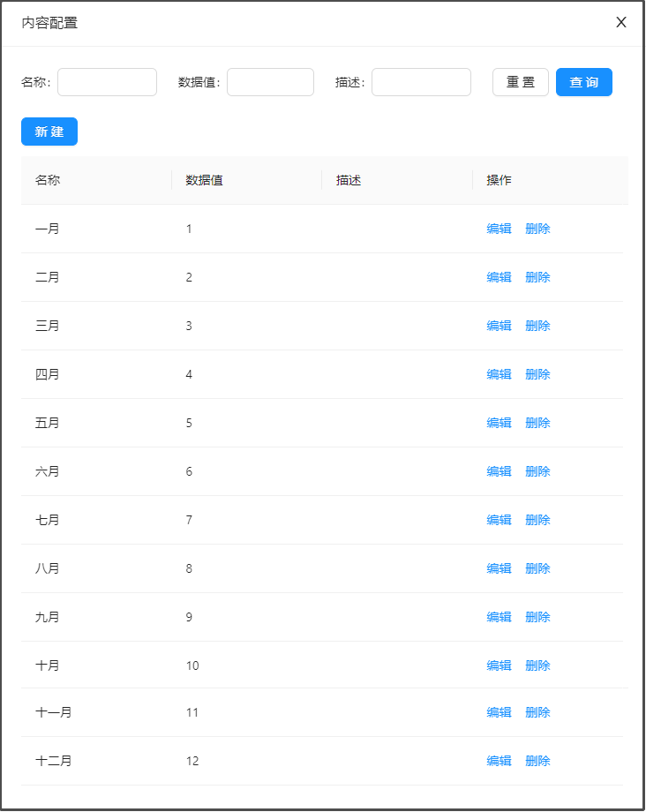Click the 名称 search input field
The height and width of the screenshot is (812, 646).
coord(107,82)
